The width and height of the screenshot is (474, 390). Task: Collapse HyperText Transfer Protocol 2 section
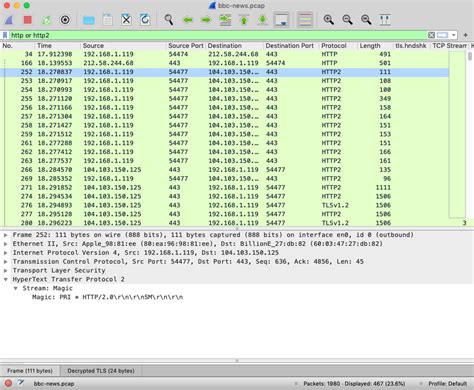[x=6, y=279]
